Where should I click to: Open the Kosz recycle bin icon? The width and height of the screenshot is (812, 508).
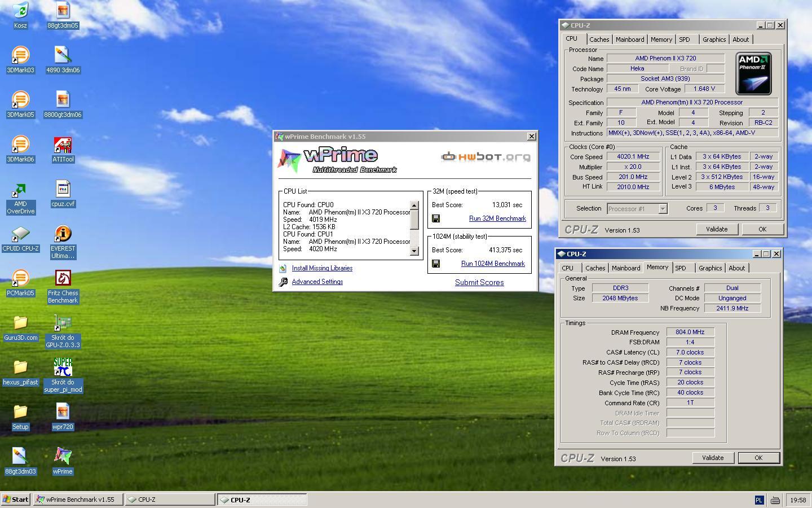coord(20,15)
